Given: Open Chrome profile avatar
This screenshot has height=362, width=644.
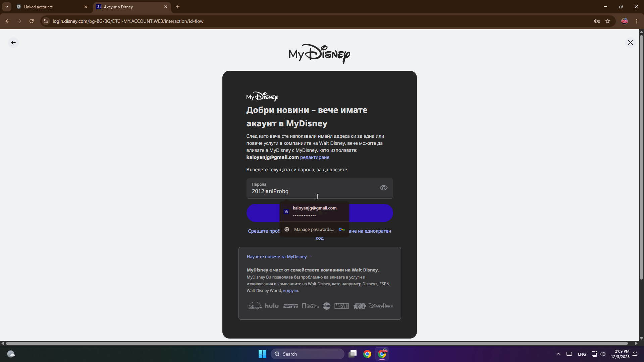Looking at the screenshot, I should coord(624,21).
